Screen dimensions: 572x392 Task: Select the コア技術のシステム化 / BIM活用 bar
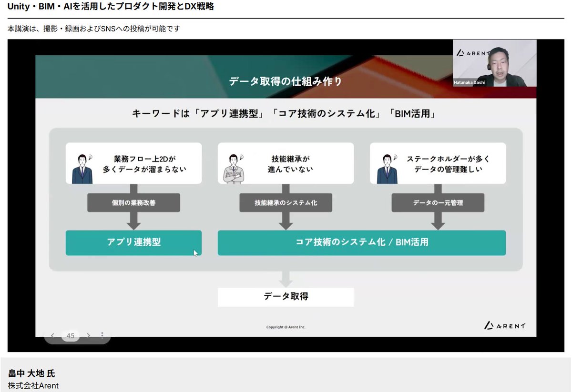(x=361, y=243)
